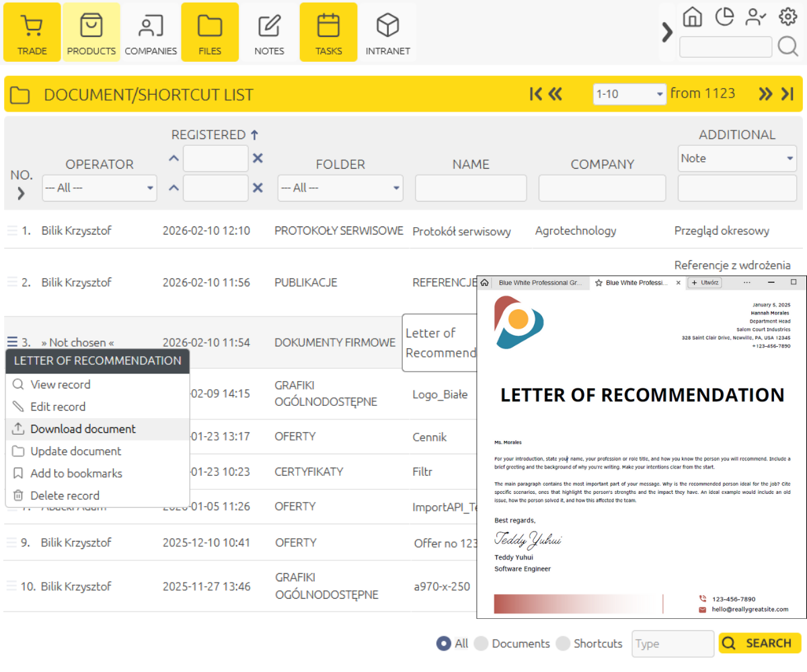Viewport: 807px width, 672px height.
Task: Open the Operator filter dropdown
Action: tap(100, 188)
